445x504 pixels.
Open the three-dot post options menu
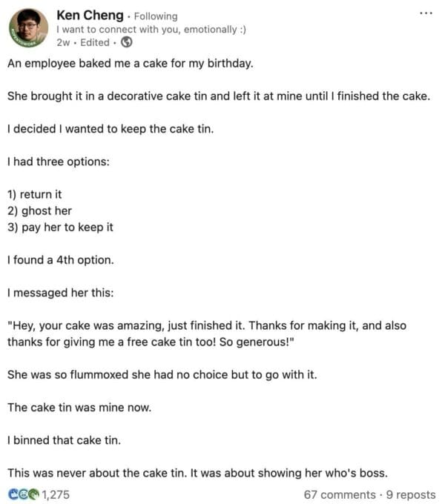(425, 13)
